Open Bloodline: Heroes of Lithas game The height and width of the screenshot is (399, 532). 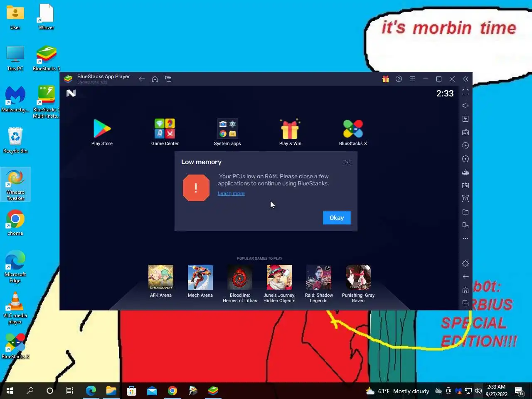240,284
